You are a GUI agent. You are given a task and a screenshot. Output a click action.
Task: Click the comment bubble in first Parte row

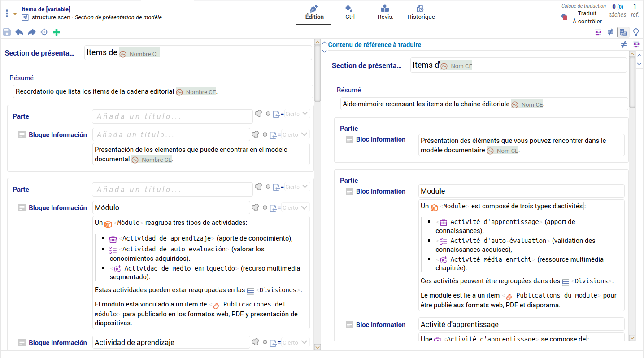pos(258,114)
